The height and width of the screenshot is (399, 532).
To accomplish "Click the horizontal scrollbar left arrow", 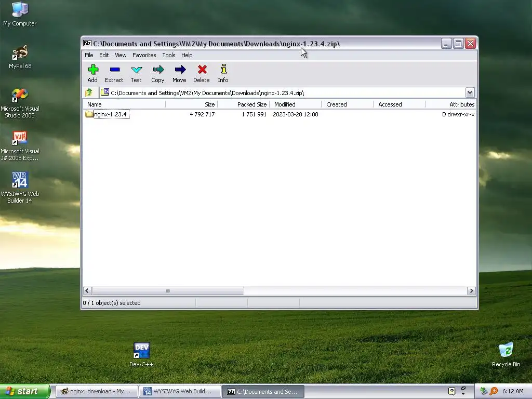I will pos(87,291).
